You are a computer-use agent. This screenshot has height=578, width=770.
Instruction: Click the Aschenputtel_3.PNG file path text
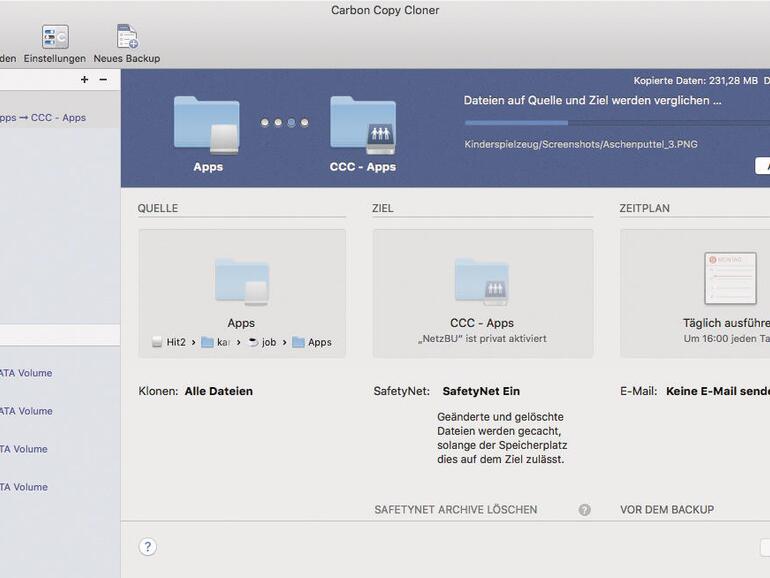pyautogui.click(x=581, y=144)
